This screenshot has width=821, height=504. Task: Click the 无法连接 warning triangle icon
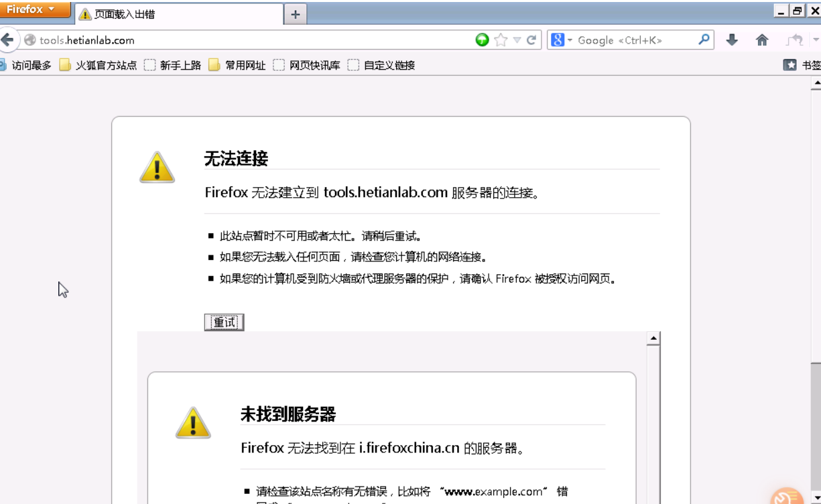click(x=157, y=168)
